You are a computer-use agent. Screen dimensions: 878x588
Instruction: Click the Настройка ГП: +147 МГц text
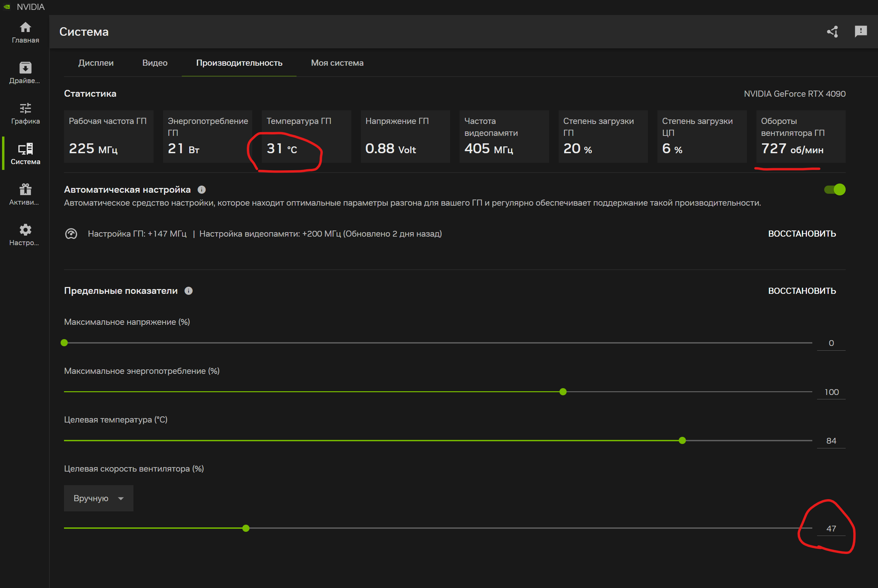click(137, 234)
